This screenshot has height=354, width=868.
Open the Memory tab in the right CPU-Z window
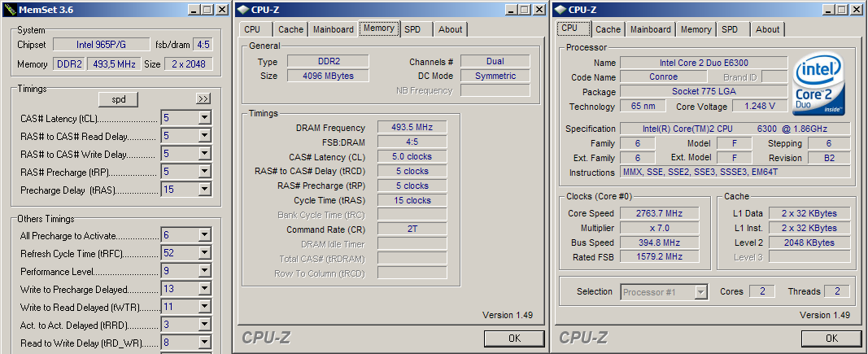[x=696, y=29]
